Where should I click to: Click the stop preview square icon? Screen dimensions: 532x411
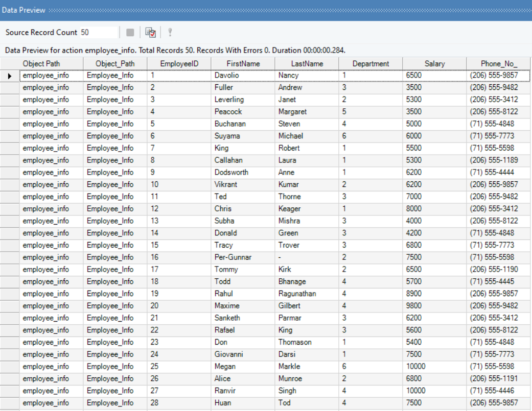coord(130,33)
